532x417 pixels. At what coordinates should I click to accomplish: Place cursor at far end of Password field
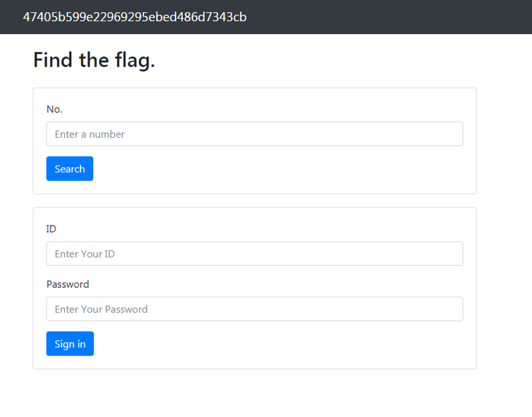(455, 309)
